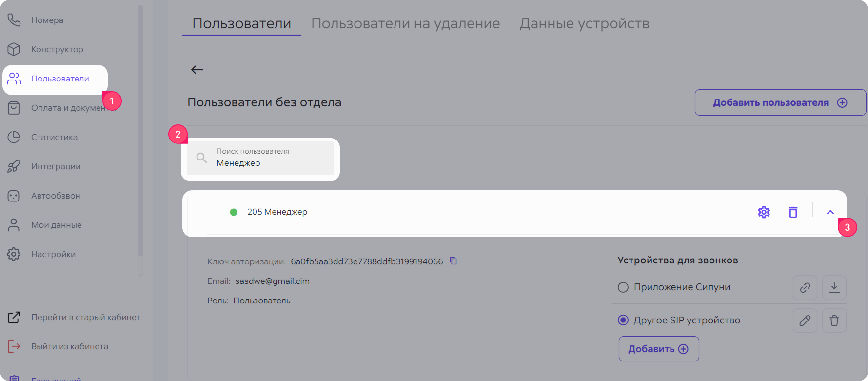Copy the authorization key to clipboard
The width and height of the screenshot is (868, 381).
coord(454,261)
